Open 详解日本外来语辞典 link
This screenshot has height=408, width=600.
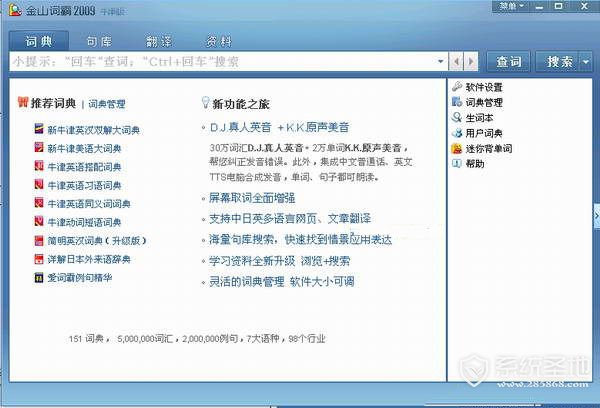click(89, 259)
